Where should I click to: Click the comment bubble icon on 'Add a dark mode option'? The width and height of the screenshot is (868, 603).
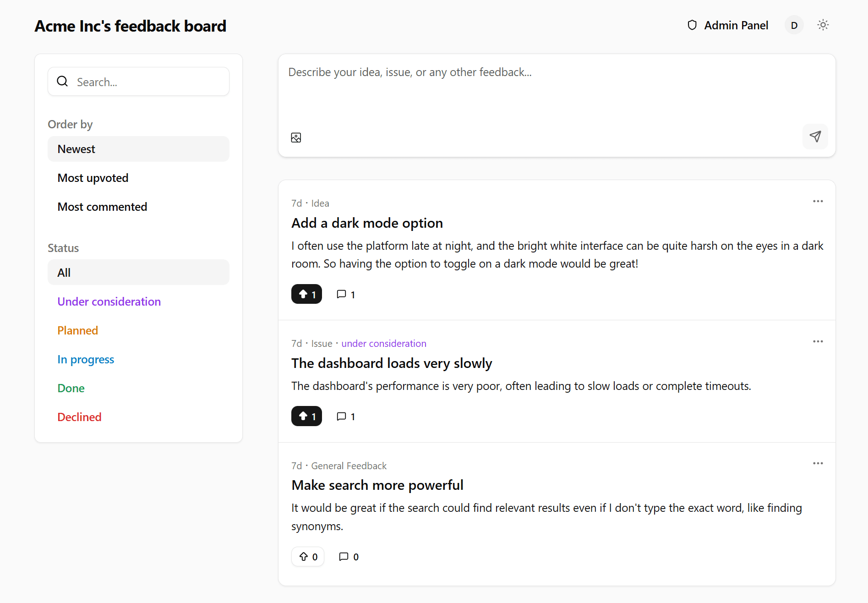coord(341,294)
